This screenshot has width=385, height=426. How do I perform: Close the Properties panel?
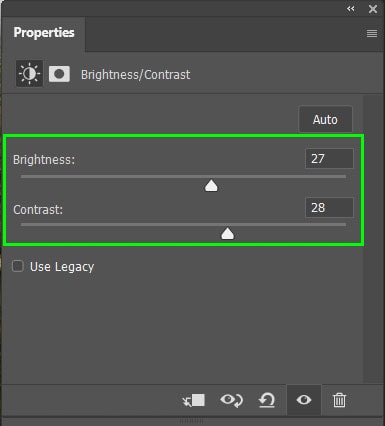tap(373, 9)
